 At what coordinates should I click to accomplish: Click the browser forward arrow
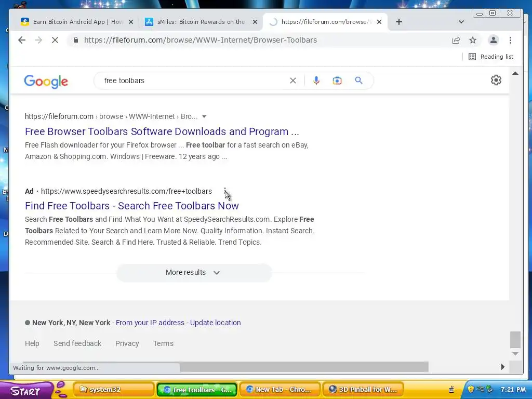(38, 40)
